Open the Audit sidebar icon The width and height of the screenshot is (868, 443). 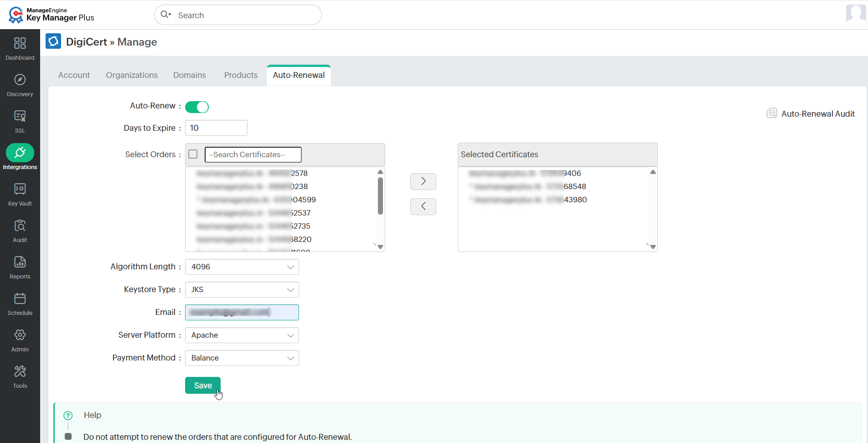click(x=20, y=226)
